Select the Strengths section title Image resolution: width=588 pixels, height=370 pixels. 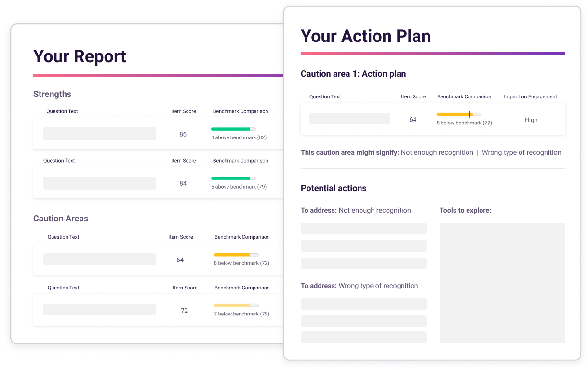pos(52,94)
